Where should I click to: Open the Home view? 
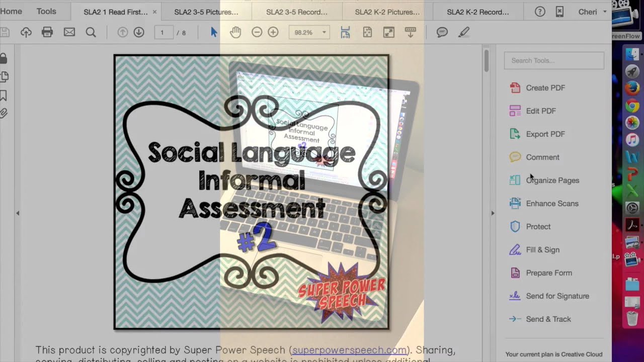click(x=11, y=11)
